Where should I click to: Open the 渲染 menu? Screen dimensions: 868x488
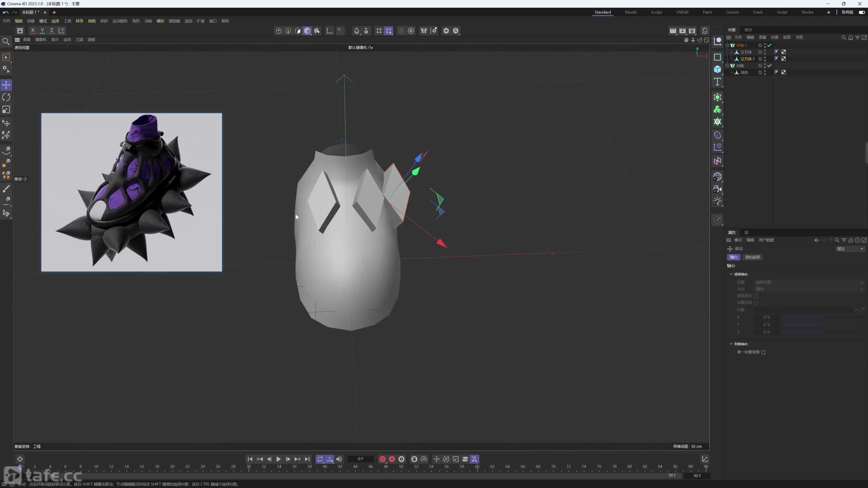tap(189, 21)
